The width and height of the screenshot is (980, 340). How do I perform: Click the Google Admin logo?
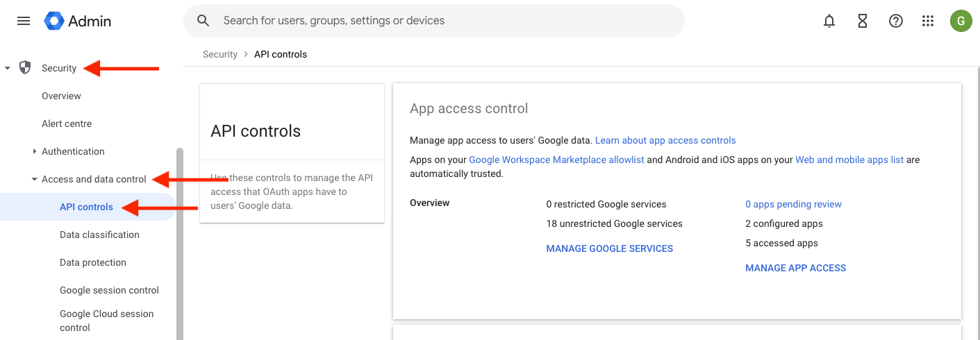[77, 21]
